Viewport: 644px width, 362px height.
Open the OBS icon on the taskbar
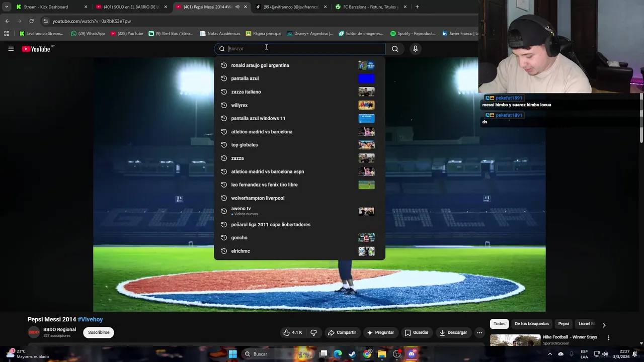(397, 354)
